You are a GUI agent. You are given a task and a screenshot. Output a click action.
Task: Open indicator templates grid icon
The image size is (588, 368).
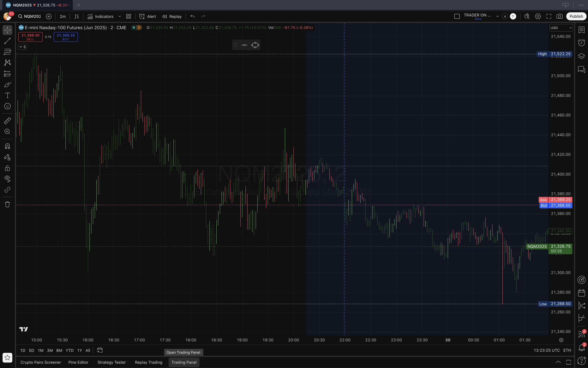pyautogui.click(x=129, y=16)
